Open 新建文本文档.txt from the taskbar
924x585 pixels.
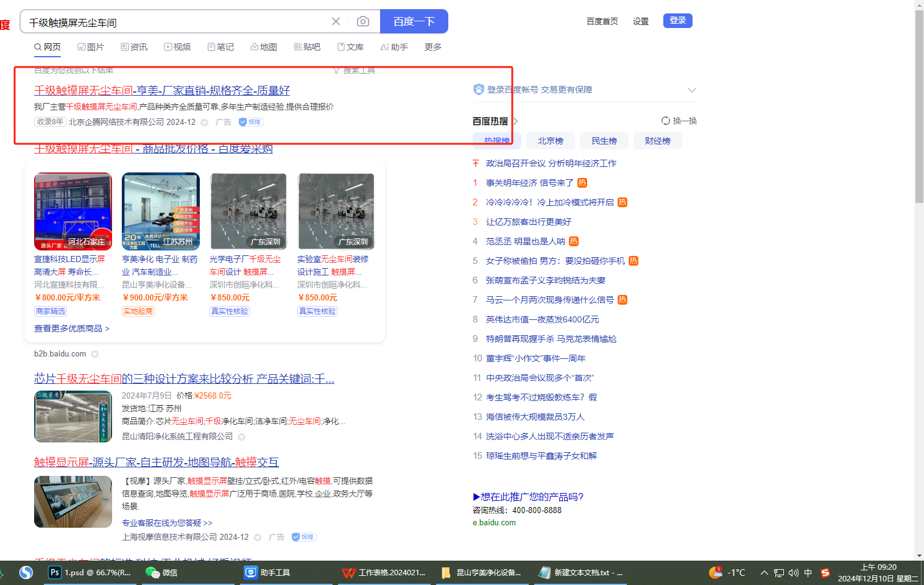tap(580, 573)
